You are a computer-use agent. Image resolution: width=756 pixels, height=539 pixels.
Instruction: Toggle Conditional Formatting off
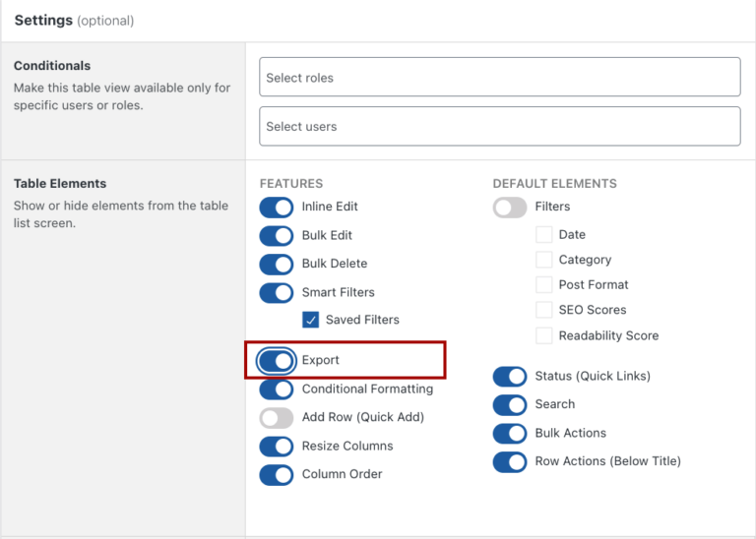pos(277,389)
